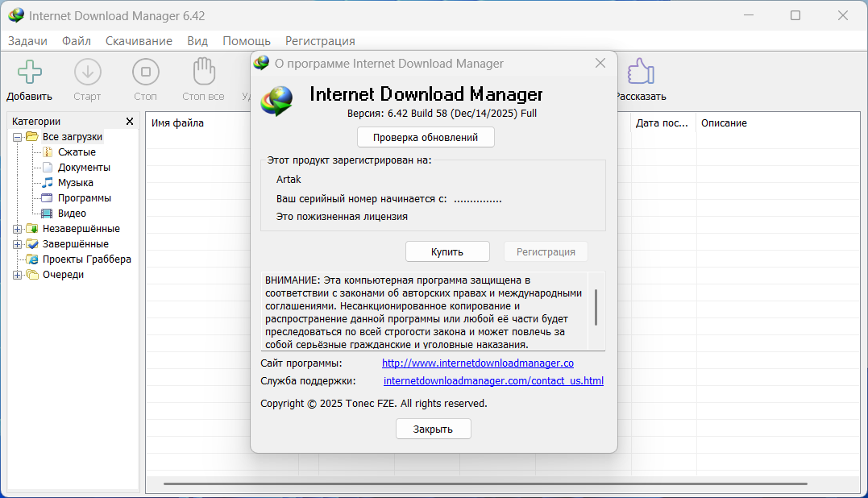Screen dimensions: 868x498
Task: Expand the Незавершённые tree node
Action: (17, 229)
